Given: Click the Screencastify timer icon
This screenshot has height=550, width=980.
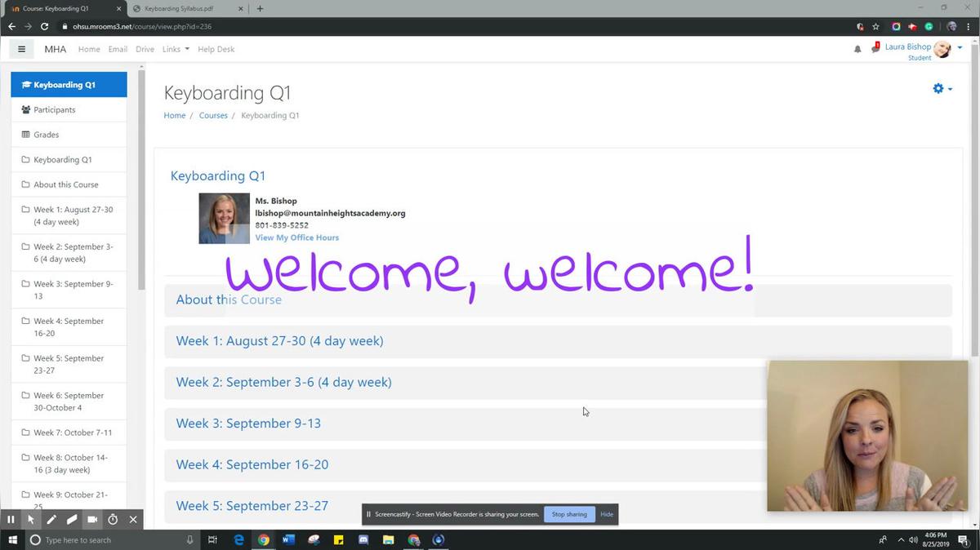Looking at the screenshot, I should (x=113, y=519).
